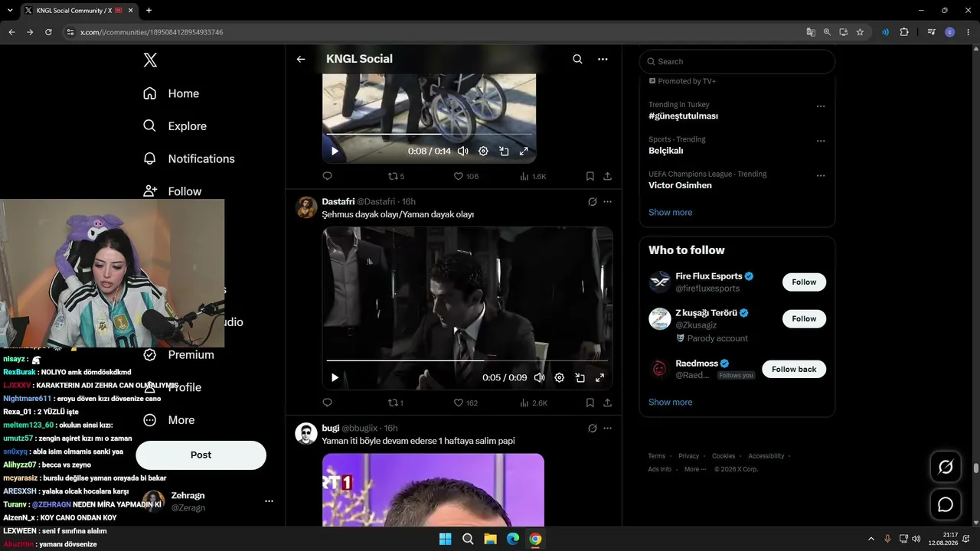Click the X Search field

737,61
